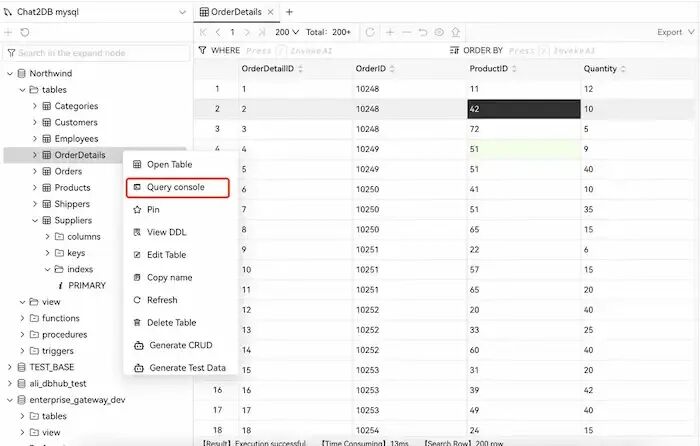Viewport: 700px width, 446px height.
Task: Choose Generate Test Data from context menu
Action: pos(179,368)
